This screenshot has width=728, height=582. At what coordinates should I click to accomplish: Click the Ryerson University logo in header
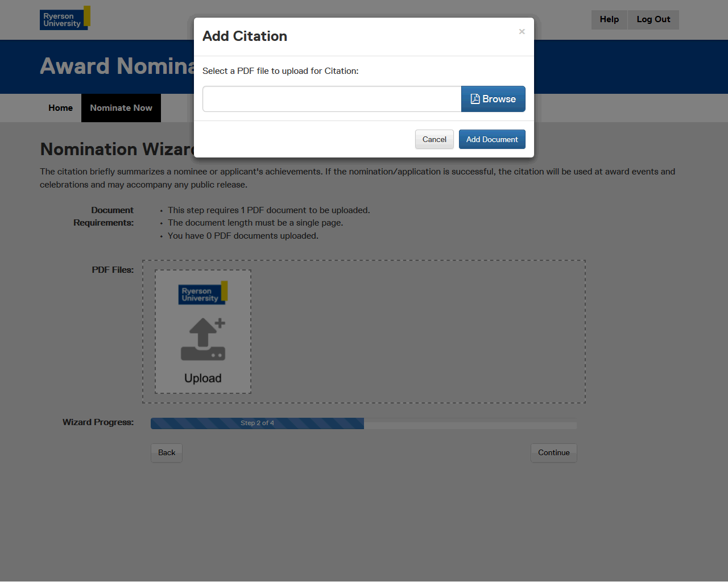tap(64, 19)
